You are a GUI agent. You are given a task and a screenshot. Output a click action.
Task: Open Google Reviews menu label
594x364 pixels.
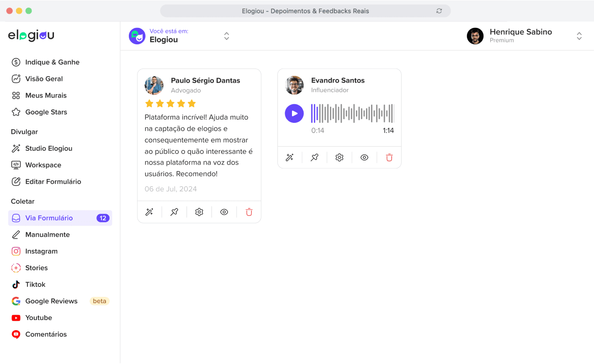pos(52,301)
